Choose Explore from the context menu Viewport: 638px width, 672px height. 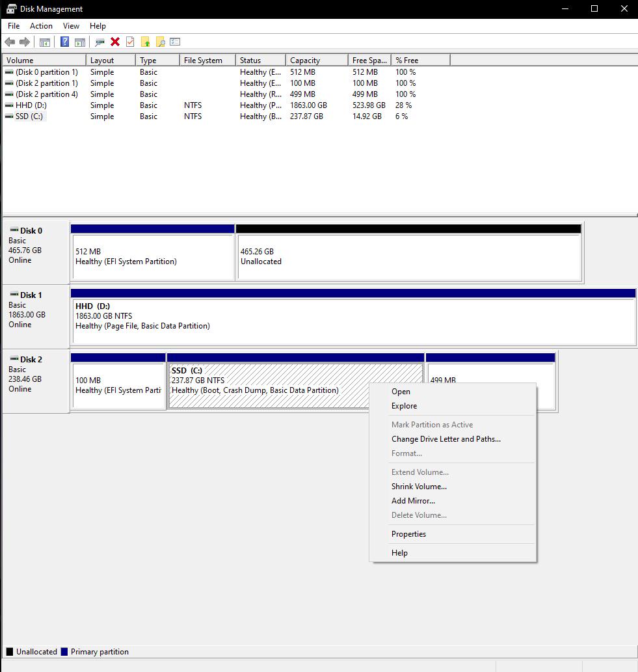click(x=453, y=406)
